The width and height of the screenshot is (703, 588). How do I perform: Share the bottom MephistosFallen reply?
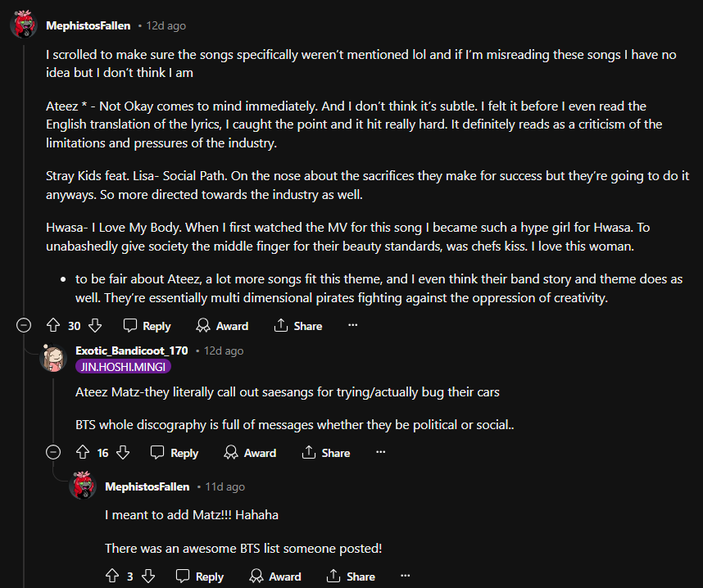(x=351, y=577)
